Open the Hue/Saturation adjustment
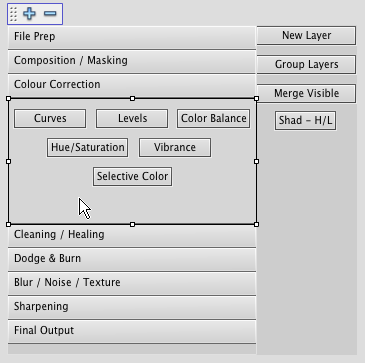This screenshot has height=363, width=365. [87, 148]
